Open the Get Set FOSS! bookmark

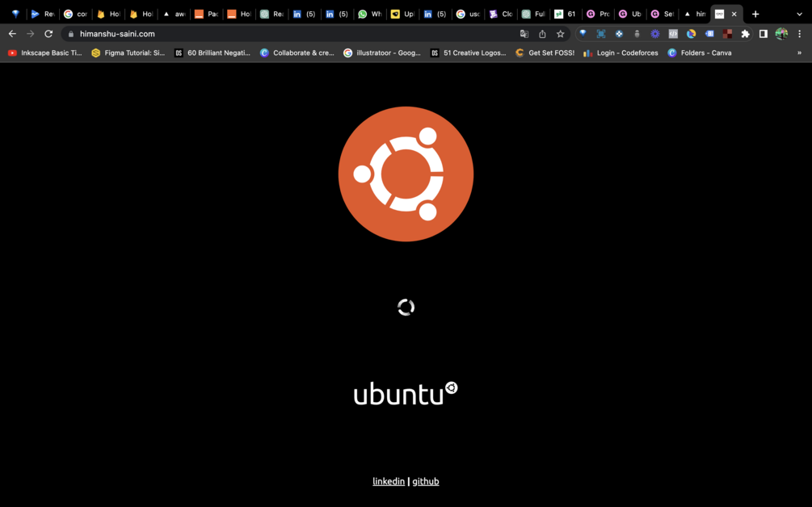tap(545, 52)
